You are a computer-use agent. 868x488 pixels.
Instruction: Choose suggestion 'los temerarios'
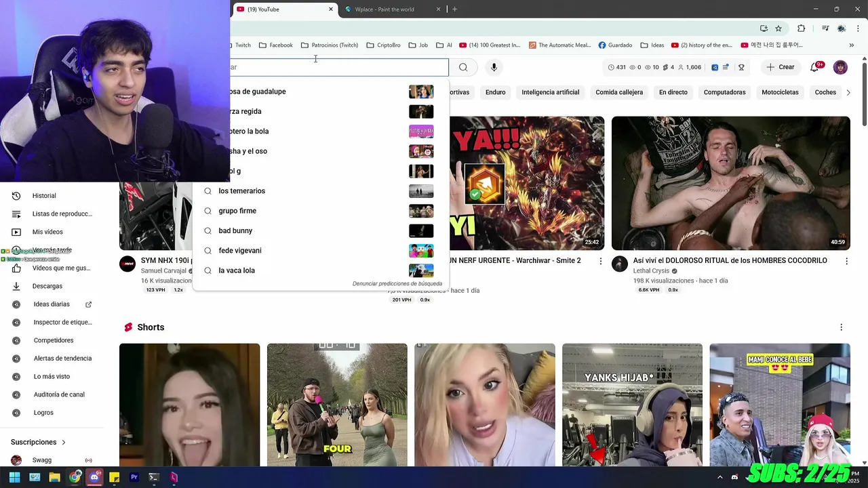321,191
